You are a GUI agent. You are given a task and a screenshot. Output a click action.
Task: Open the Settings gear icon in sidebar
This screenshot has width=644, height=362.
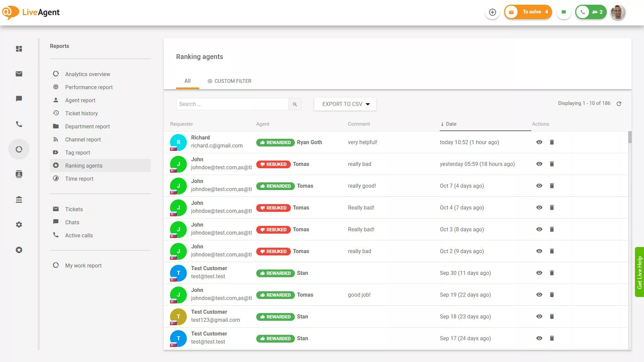coord(19,225)
